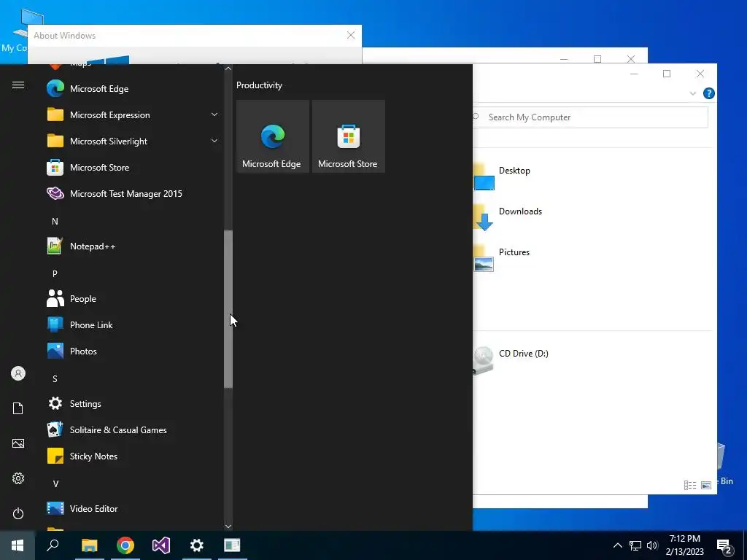This screenshot has height=560, width=747.
Task: Switch to the About Windows taskbar item
Action: [x=233, y=545]
